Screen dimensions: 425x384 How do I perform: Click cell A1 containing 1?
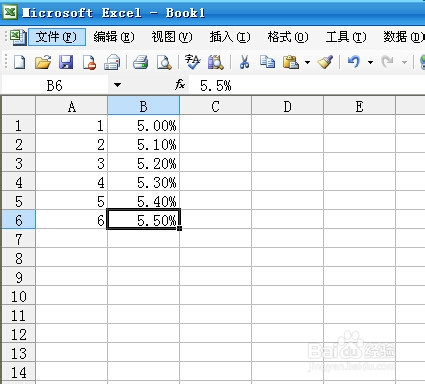click(72, 125)
